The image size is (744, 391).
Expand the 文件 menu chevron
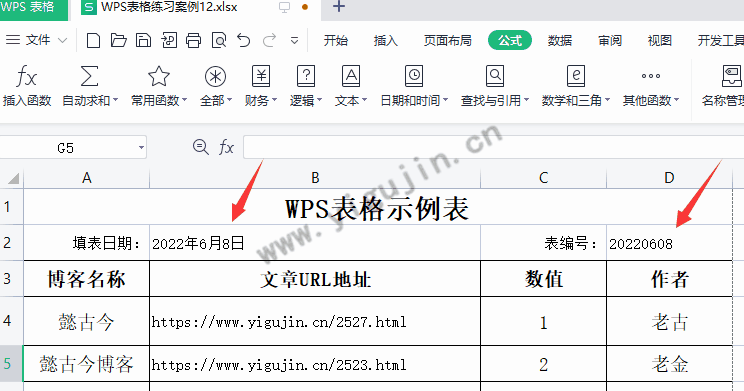coord(62,41)
